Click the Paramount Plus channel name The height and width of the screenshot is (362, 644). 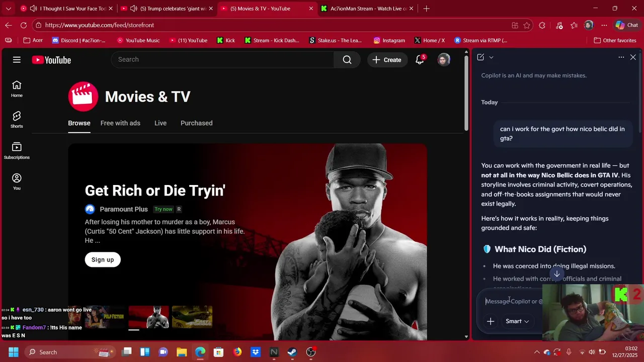(124, 209)
